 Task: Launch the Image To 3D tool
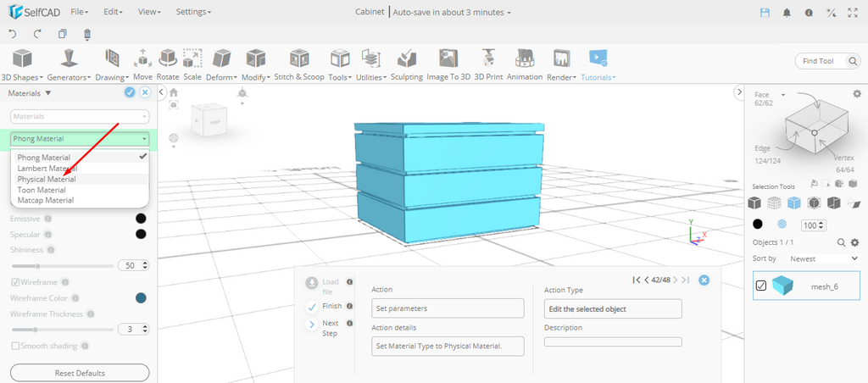[448, 59]
